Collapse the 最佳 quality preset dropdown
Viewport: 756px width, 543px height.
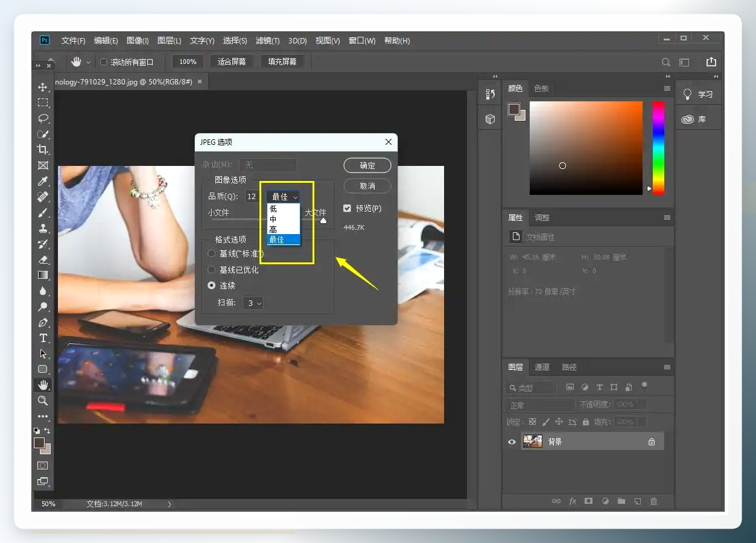283,197
